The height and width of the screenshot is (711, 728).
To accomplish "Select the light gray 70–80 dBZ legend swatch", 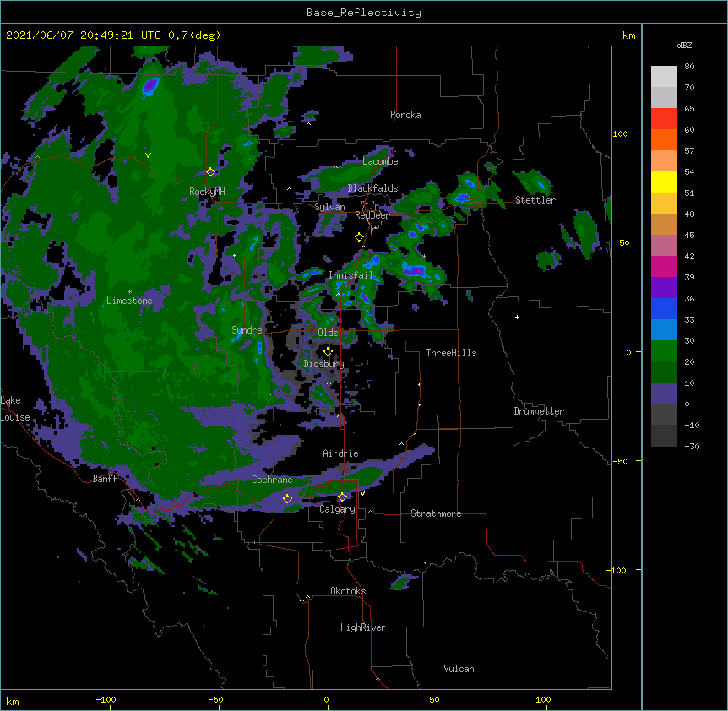I will point(664,77).
